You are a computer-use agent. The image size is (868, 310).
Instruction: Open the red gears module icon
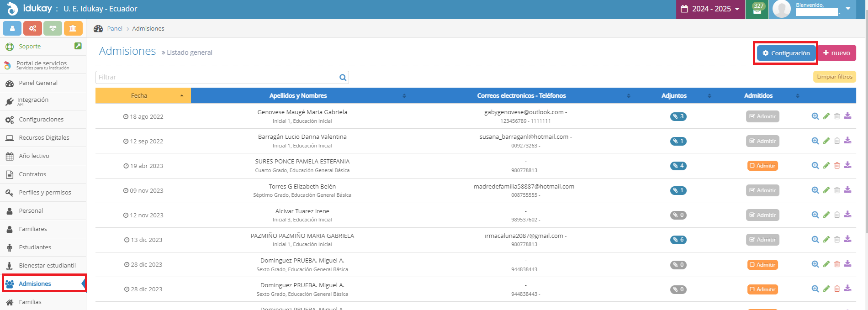[x=32, y=28]
